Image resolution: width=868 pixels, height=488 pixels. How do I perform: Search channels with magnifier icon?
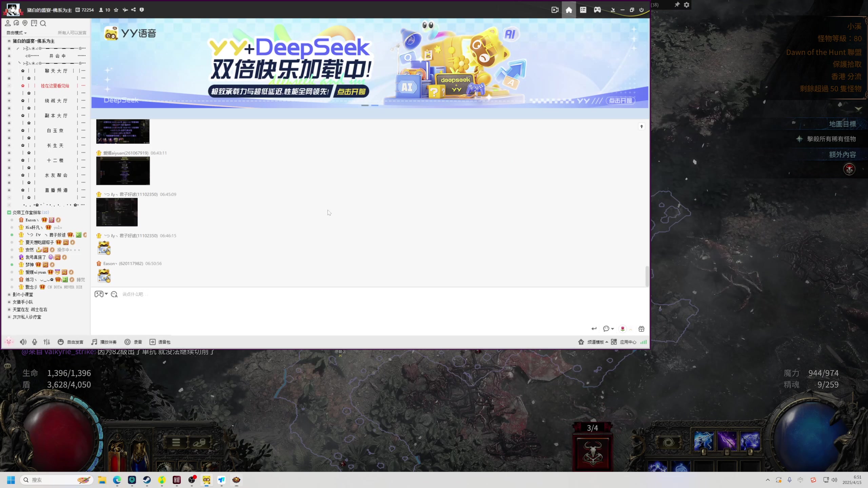pos(43,23)
